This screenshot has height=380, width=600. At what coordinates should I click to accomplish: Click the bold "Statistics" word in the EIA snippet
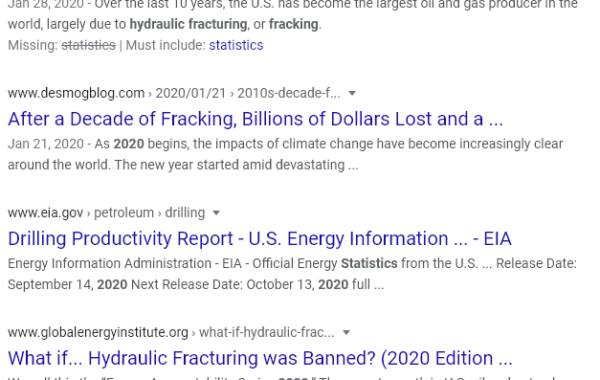pyautogui.click(x=369, y=264)
